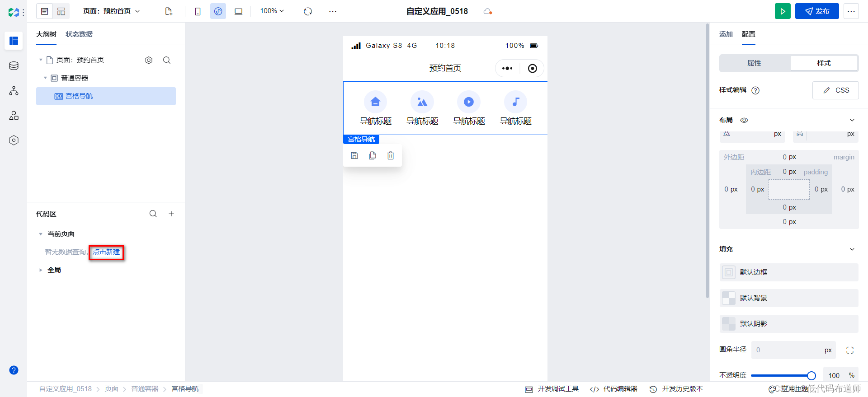This screenshot has height=397, width=868.
Task: Collapse the 当前页面 section
Action: (x=41, y=234)
